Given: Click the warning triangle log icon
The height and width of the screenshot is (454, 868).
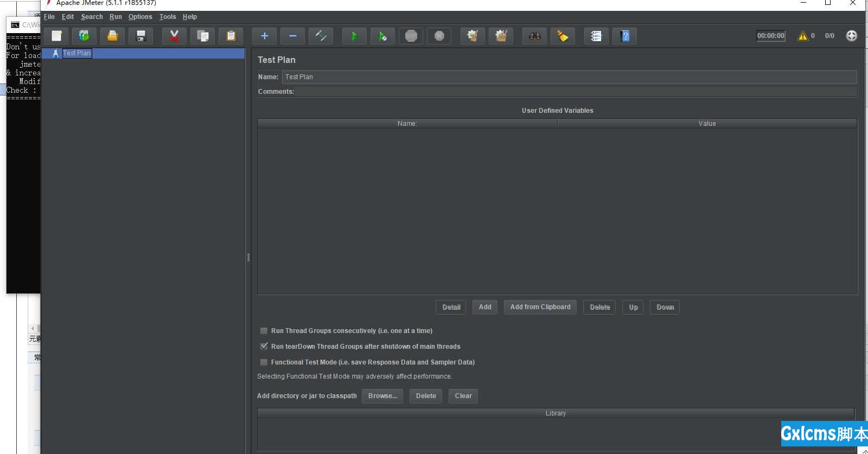Looking at the screenshot, I should (x=803, y=36).
